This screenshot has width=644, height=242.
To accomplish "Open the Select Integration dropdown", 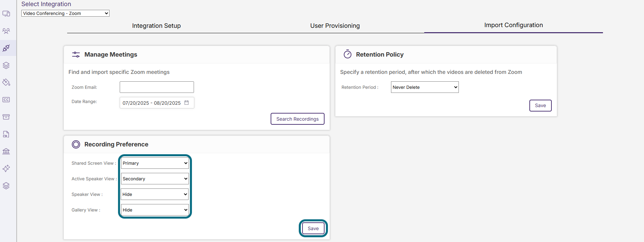I will point(65,13).
